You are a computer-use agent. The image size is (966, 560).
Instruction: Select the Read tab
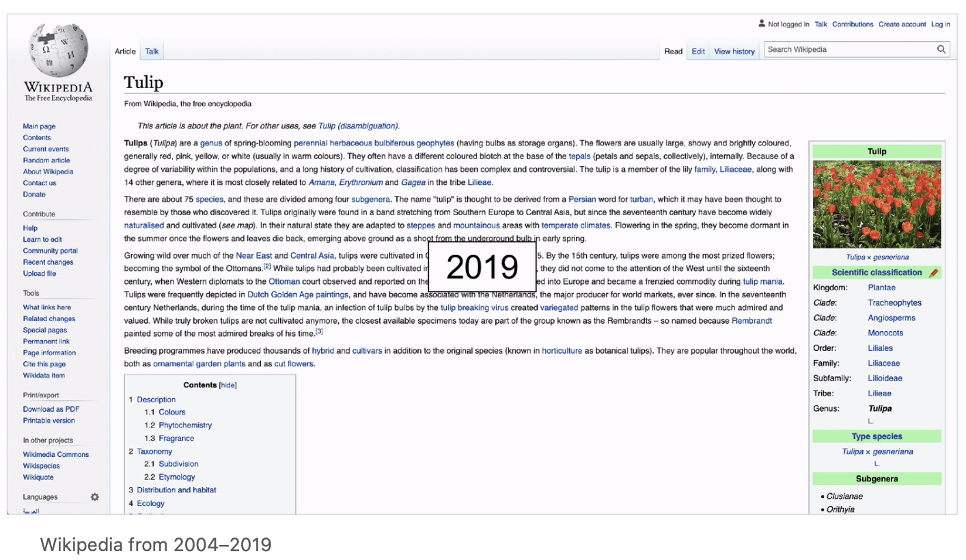(x=674, y=51)
